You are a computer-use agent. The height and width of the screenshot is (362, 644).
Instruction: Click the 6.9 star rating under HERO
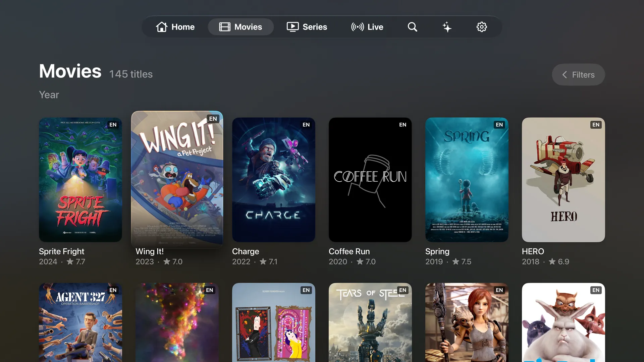[559, 261]
